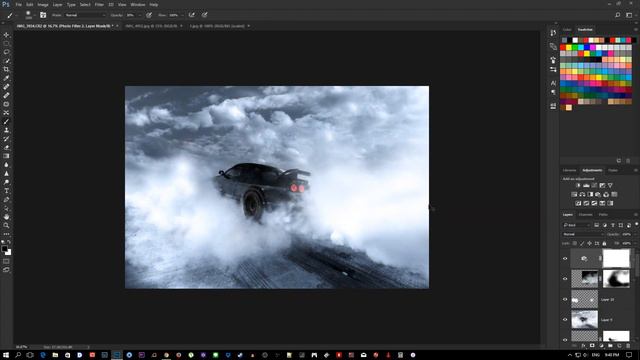The height and width of the screenshot is (360, 640).
Task: Open Windows Start button
Action: pos(6,355)
